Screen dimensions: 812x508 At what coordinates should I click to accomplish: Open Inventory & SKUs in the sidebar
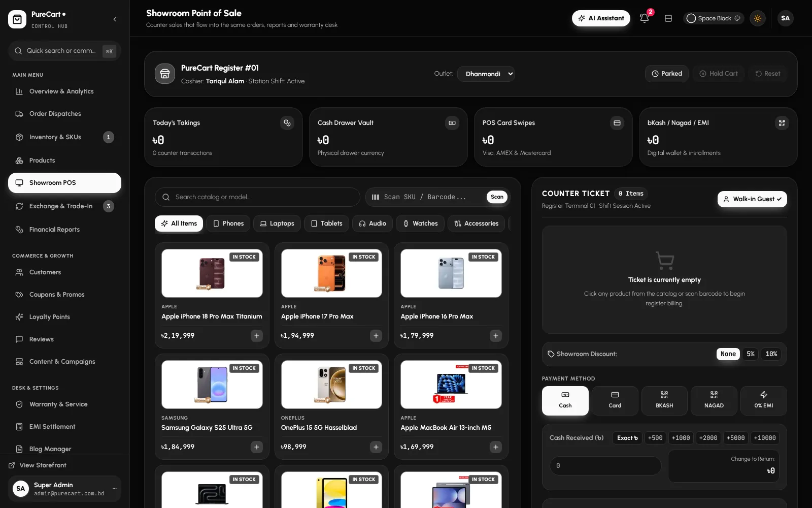[64, 137]
